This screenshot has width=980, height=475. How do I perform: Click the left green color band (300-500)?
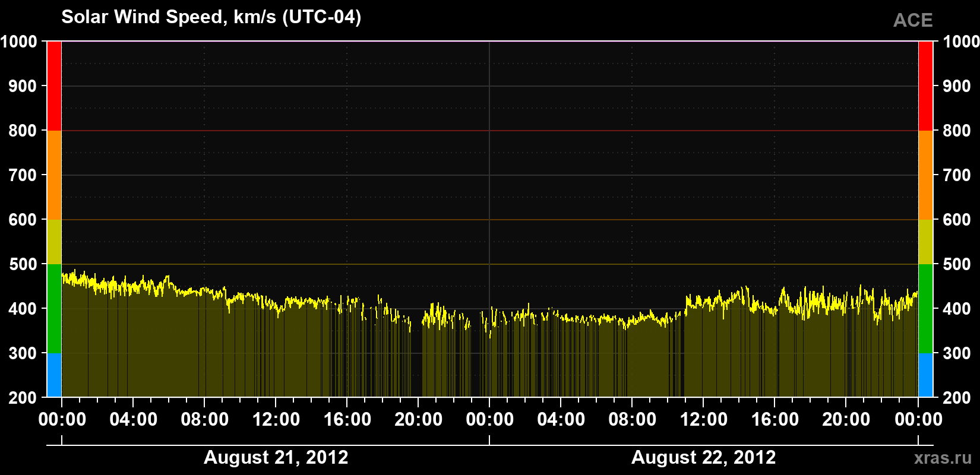point(54,309)
